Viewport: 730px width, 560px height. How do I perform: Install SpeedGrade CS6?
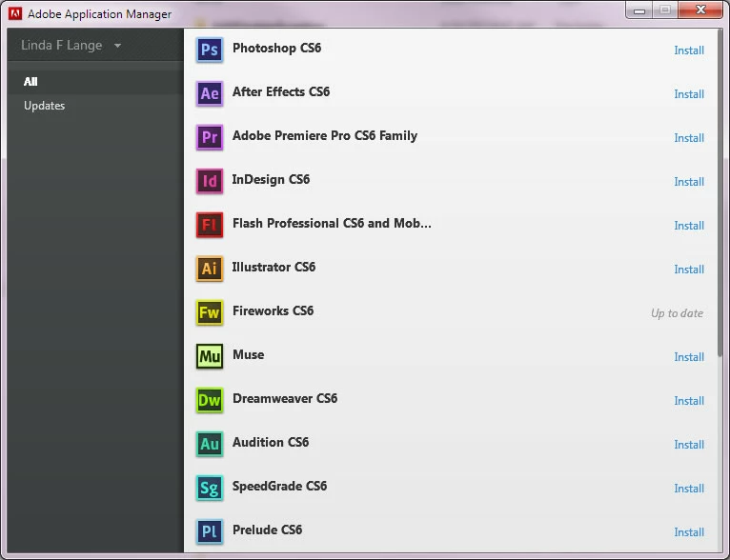[x=689, y=488]
